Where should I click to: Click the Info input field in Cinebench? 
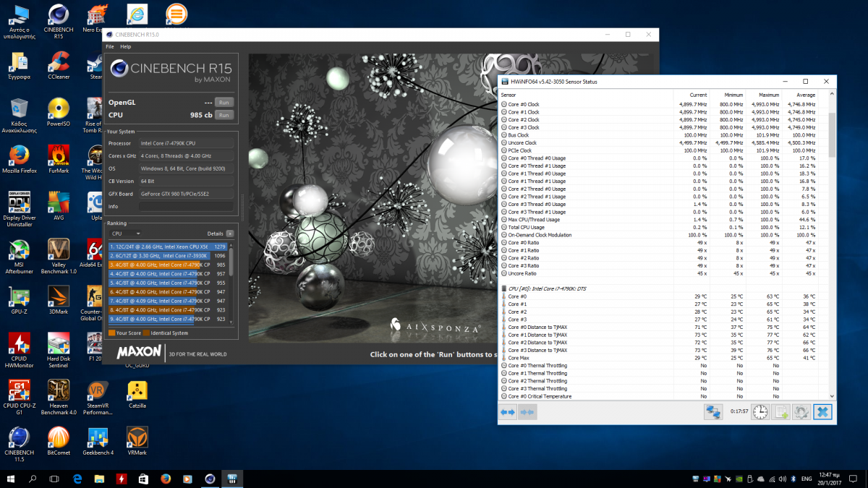(187, 207)
